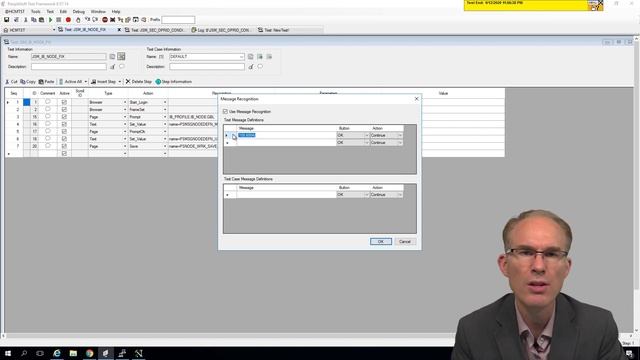Click Cut scissors button in step toolbar
This screenshot has height=360, width=640.
pos(11,82)
